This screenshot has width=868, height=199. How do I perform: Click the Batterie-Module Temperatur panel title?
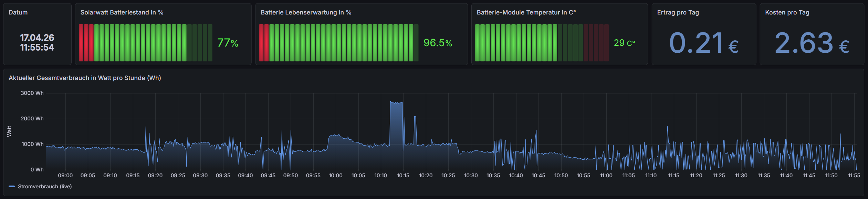tap(526, 12)
